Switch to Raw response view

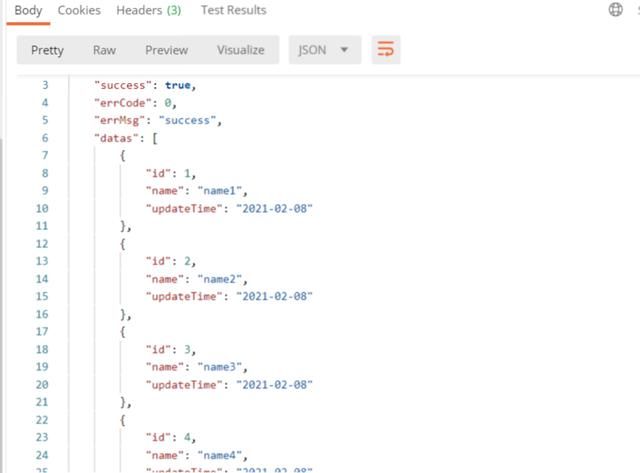(x=104, y=50)
